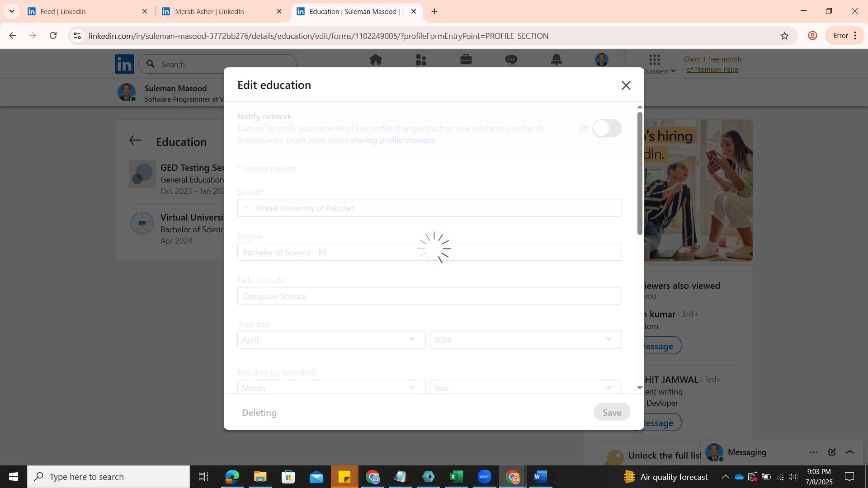Go back in browser history
Screen dimensions: 868x488
(x=13, y=36)
